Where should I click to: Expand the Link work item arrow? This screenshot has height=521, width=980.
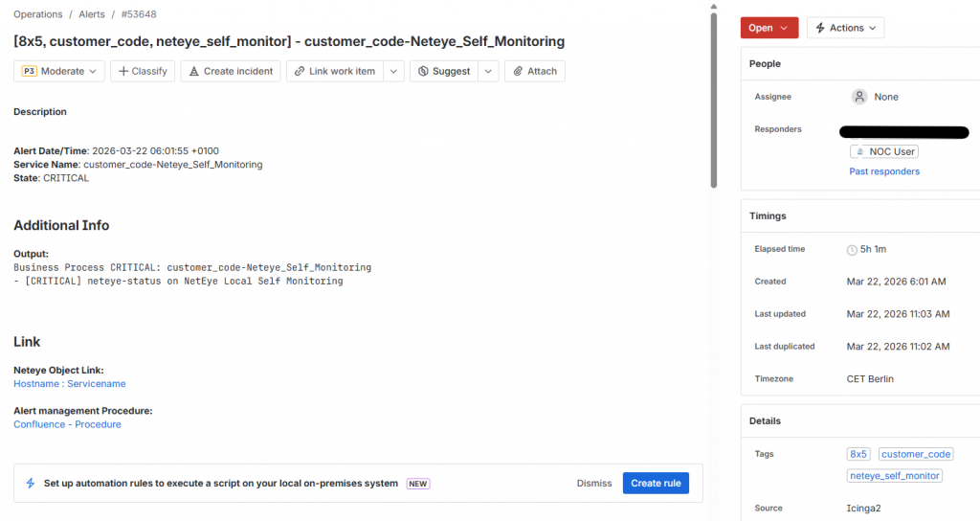(x=393, y=71)
